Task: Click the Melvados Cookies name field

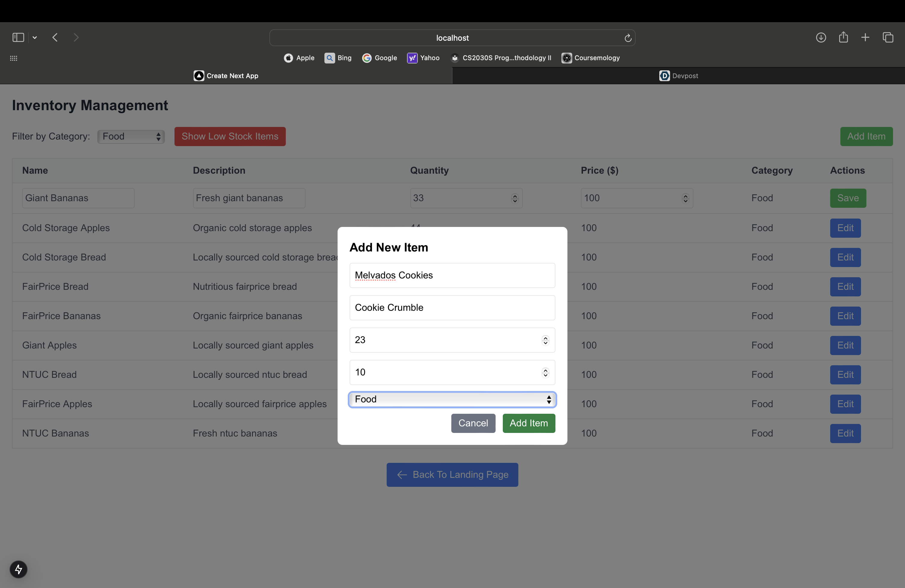Action: (452, 275)
